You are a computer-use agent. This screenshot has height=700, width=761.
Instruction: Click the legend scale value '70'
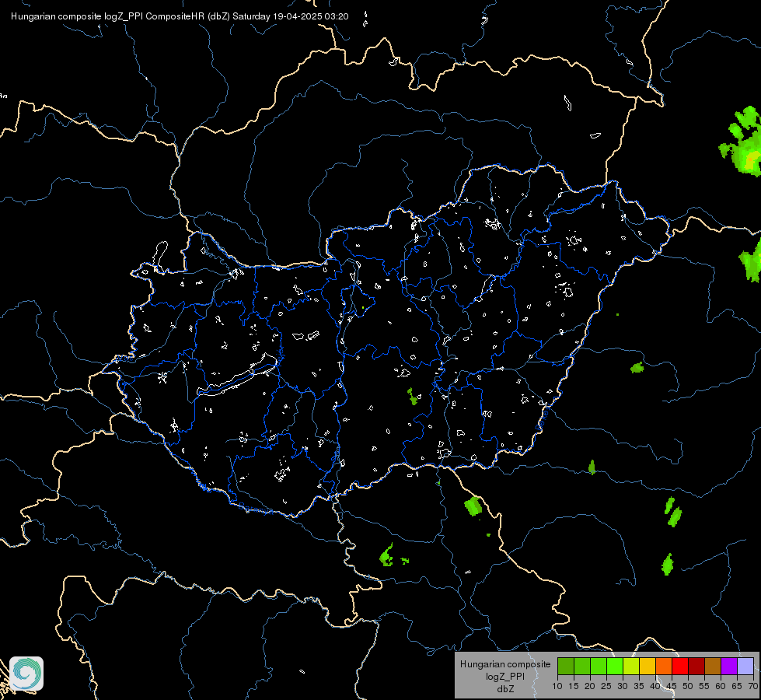[753, 687]
